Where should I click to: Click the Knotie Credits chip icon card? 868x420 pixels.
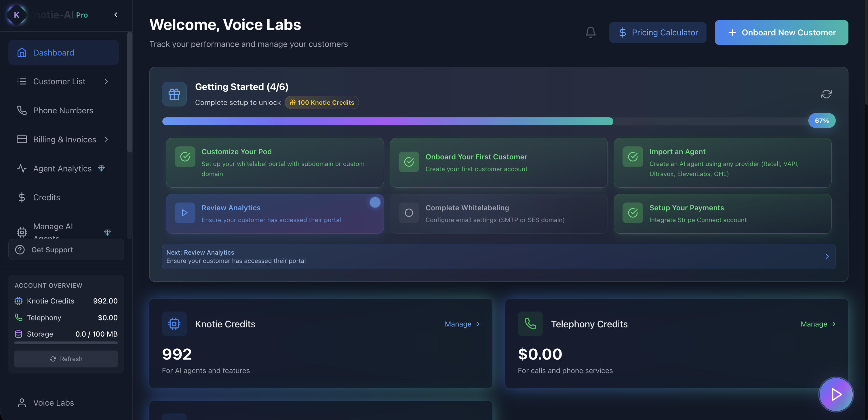(174, 324)
